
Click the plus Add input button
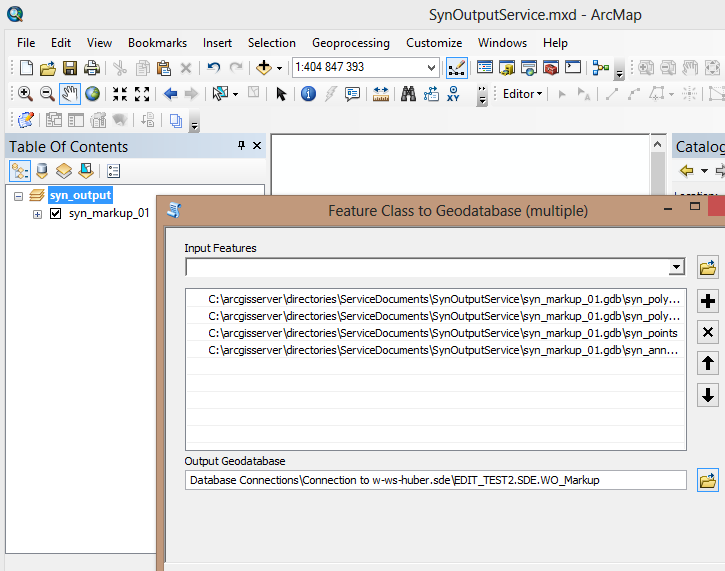[707, 301]
